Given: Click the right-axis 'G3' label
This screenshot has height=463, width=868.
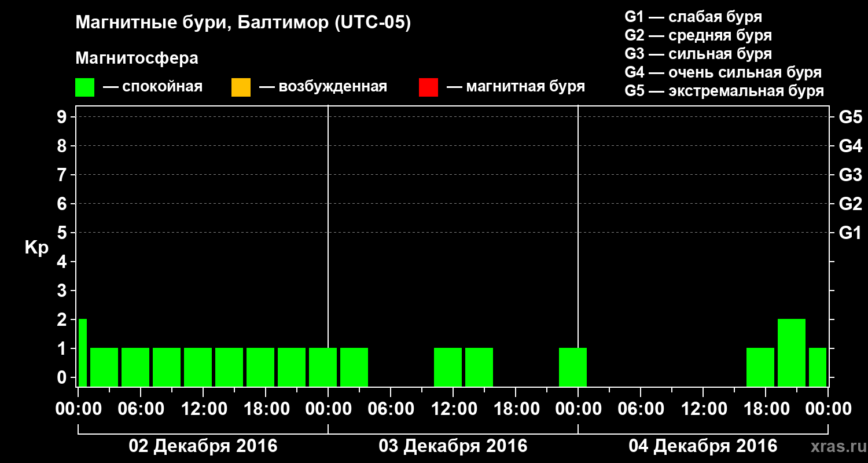Looking at the screenshot, I should click(850, 175).
